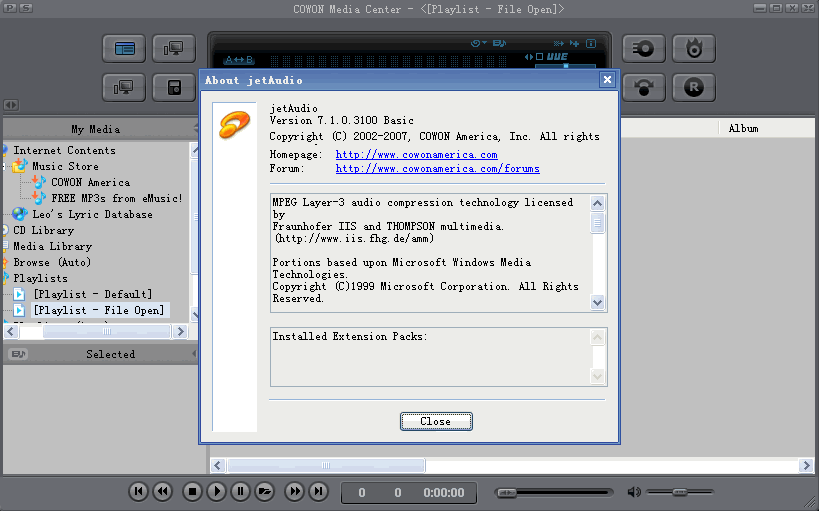Open the recording R button
819x511 pixels.
(694, 87)
